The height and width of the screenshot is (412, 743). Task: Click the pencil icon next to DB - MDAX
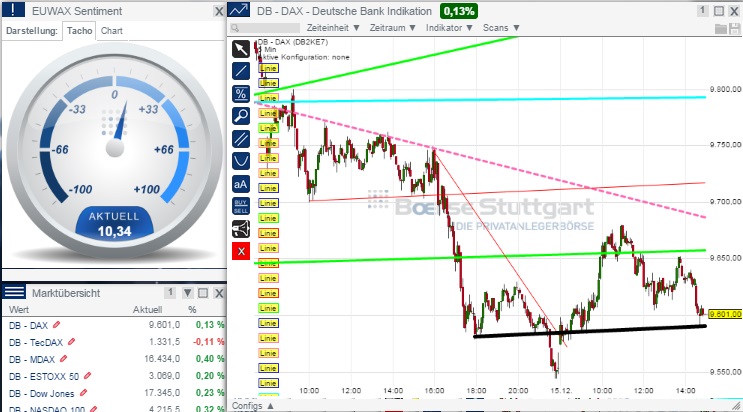[63, 359]
